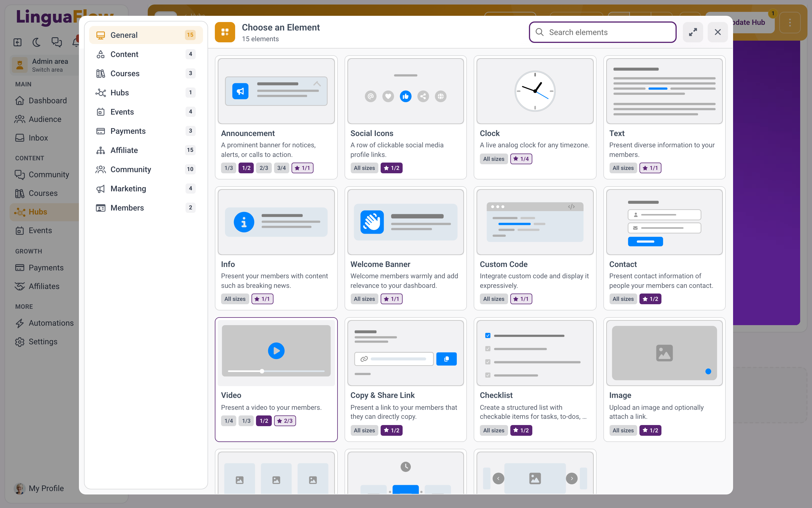
Task: Open the Marketing element category
Action: 146,189
